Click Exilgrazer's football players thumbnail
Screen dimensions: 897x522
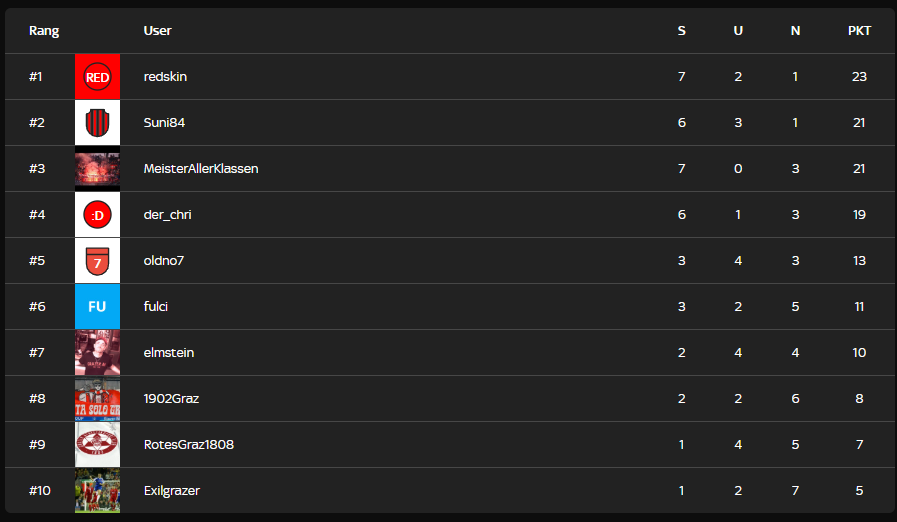click(97, 491)
